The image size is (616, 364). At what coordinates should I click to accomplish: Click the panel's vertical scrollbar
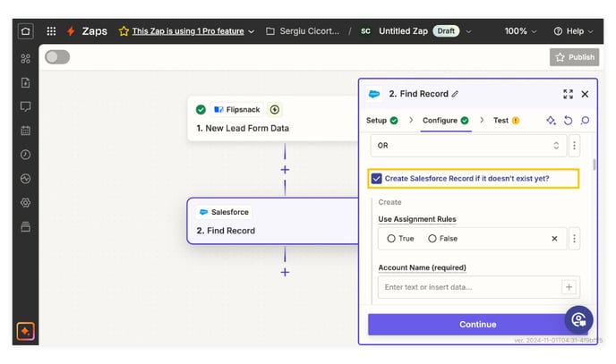coord(594,165)
